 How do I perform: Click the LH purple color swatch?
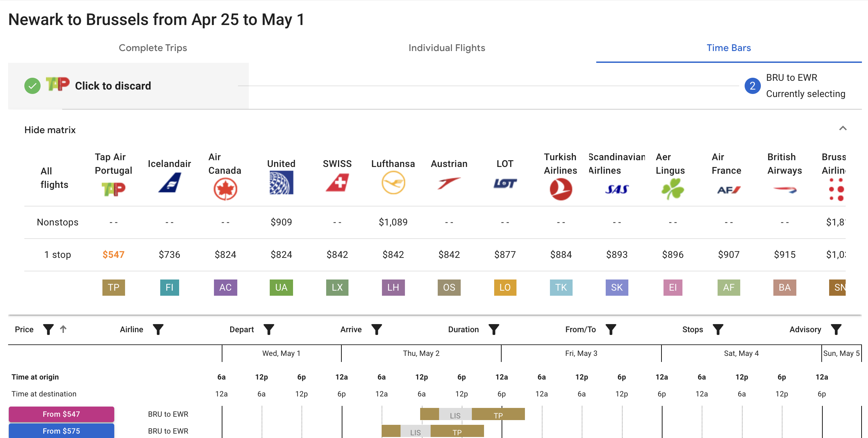coord(393,287)
